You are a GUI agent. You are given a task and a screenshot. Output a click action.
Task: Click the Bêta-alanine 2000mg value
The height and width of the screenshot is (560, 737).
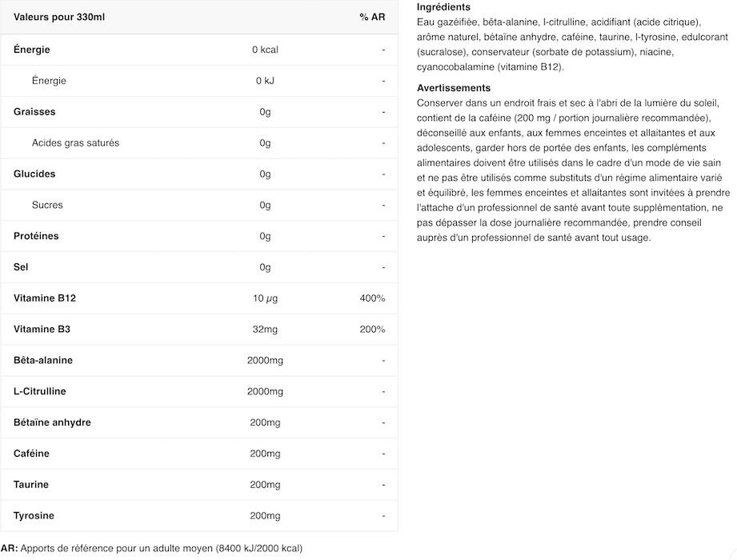[265, 360]
